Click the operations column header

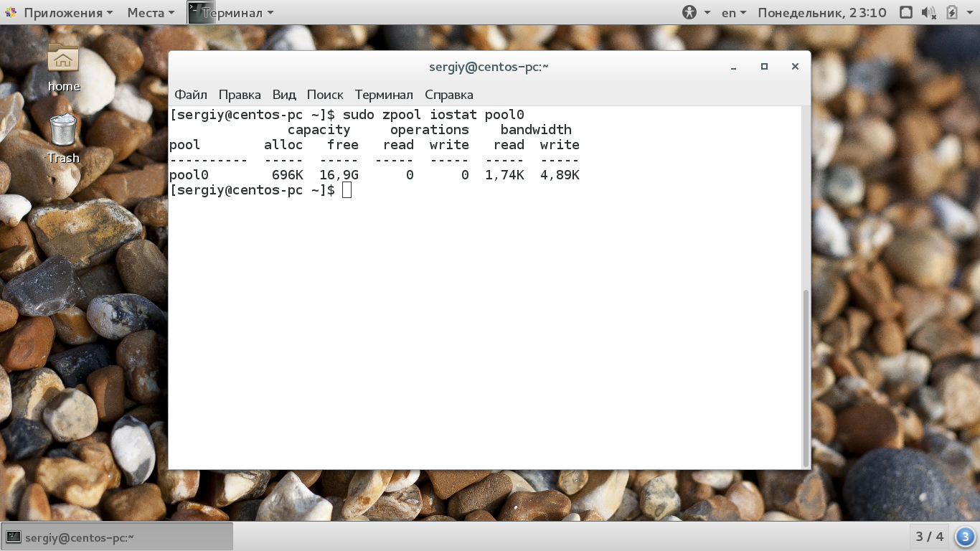pyautogui.click(x=429, y=130)
